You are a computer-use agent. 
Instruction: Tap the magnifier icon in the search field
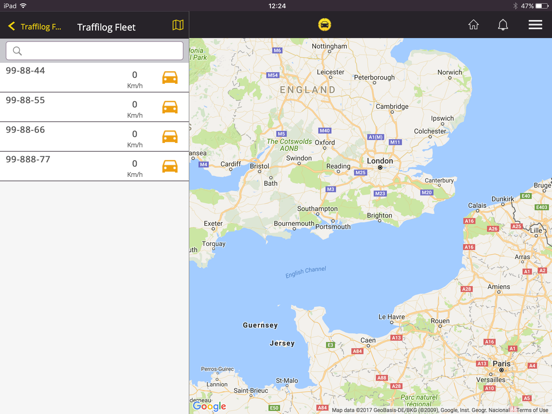(17, 51)
